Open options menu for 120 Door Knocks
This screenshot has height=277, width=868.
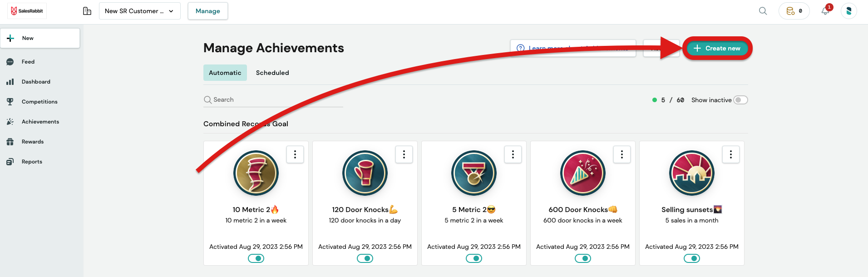tap(404, 154)
